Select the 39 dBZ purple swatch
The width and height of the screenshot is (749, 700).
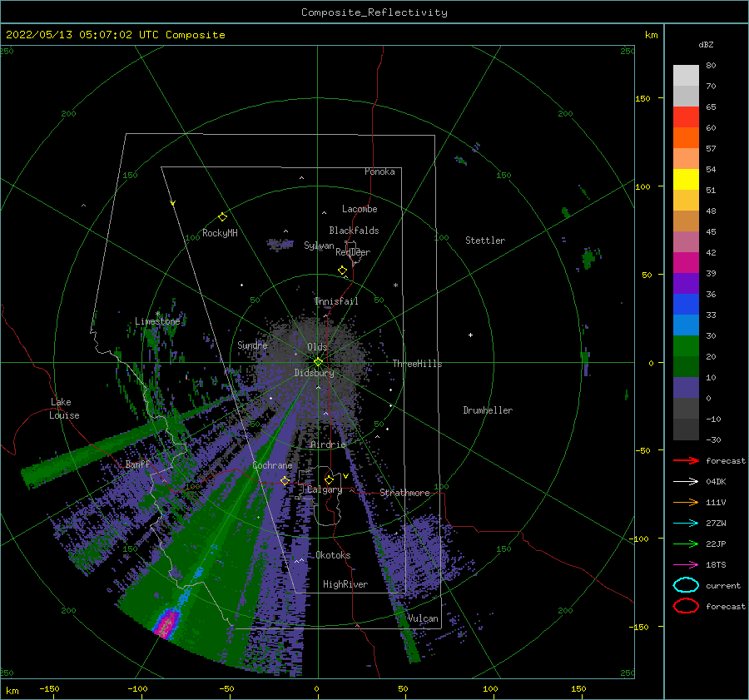(x=686, y=283)
